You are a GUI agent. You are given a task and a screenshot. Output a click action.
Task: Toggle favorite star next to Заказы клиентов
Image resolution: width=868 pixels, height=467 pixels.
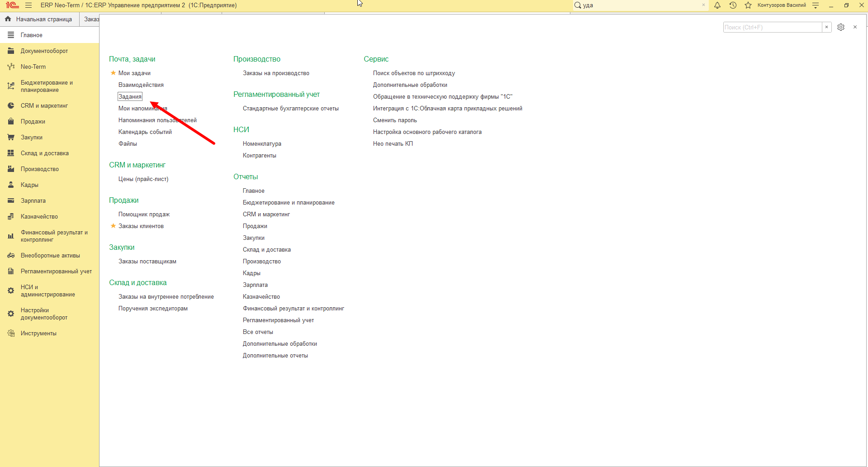(113, 226)
